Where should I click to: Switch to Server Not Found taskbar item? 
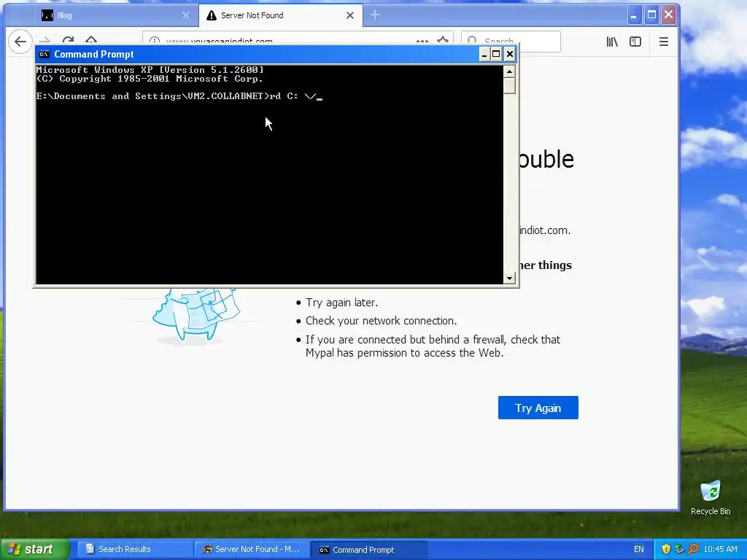coord(252,549)
